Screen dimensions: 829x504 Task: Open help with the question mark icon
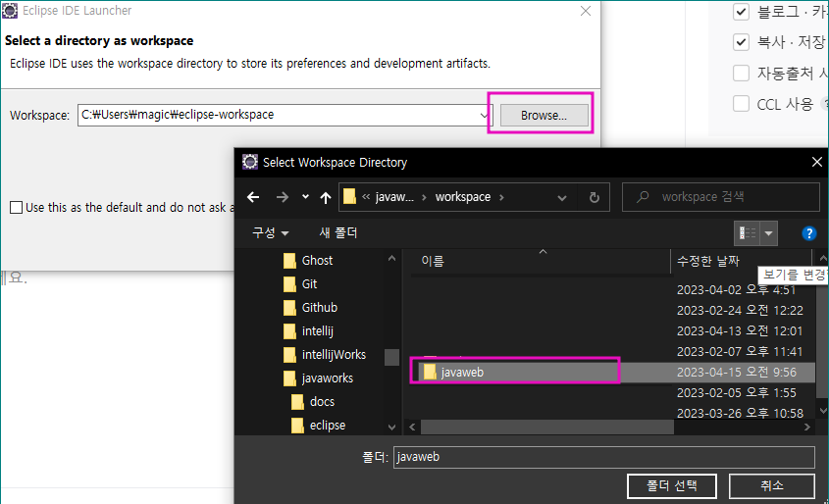(809, 233)
